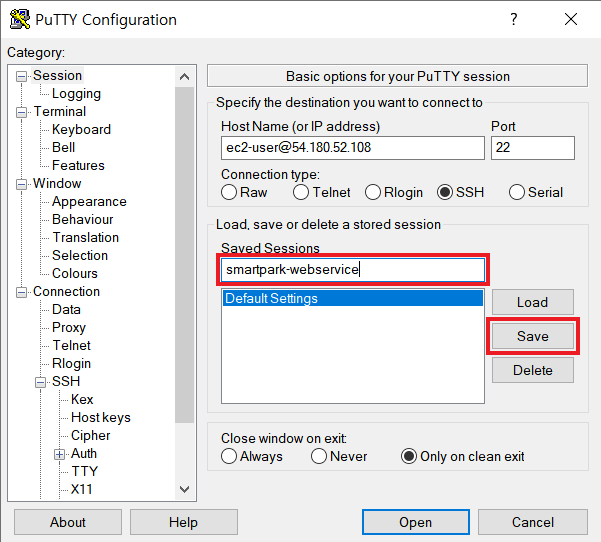Open the SSH connection

(x=415, y=522)
